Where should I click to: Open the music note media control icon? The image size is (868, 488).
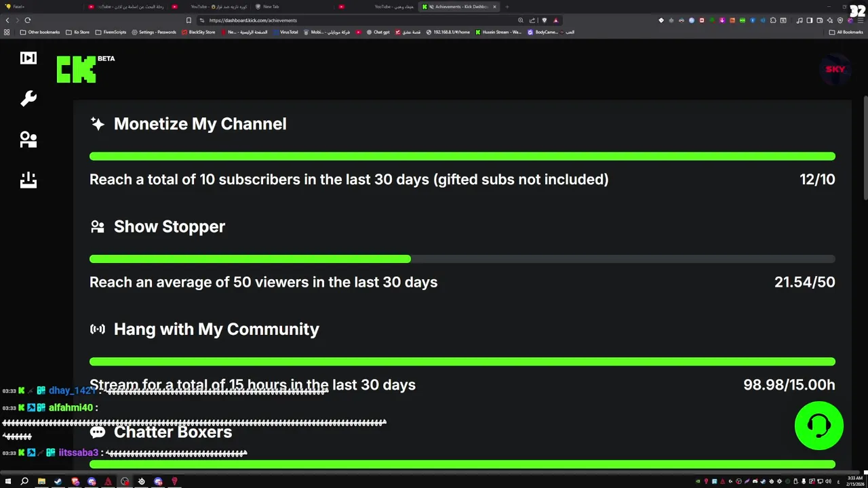tap(800, 20)
